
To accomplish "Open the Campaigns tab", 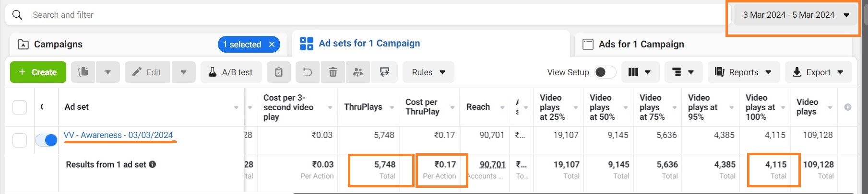I will point(58,45).
